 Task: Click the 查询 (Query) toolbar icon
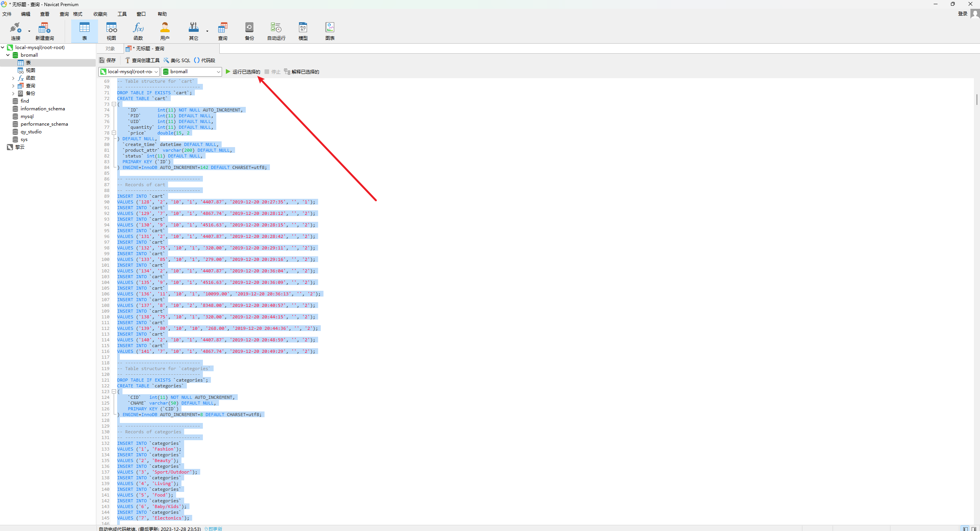(223, 31)
